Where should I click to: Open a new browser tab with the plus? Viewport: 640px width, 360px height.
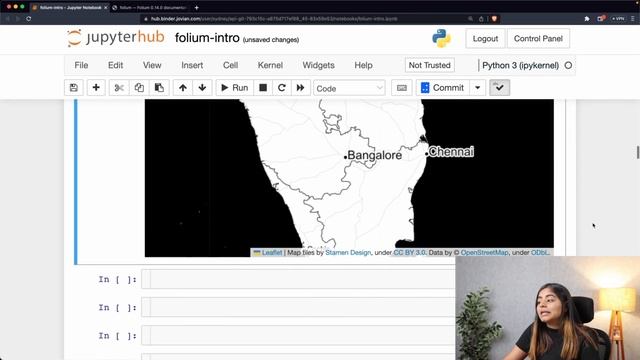[196, 7]
